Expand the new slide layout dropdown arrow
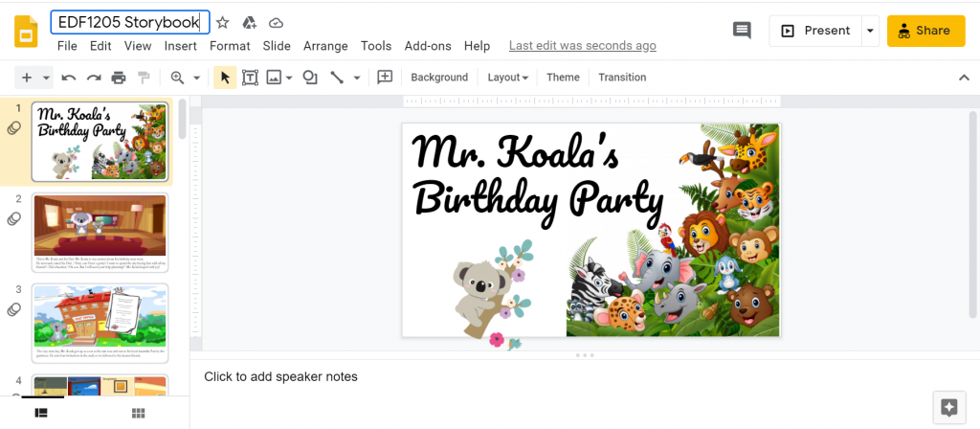The width and height of the screenshot is (980, 429). click(x=46, y=79)
